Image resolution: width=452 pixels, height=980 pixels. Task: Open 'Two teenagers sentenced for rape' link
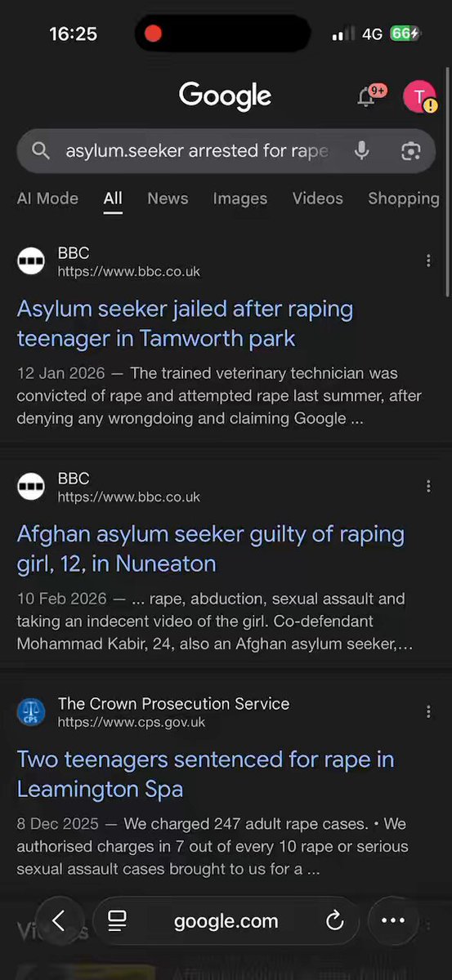click(x=205, y=774)
